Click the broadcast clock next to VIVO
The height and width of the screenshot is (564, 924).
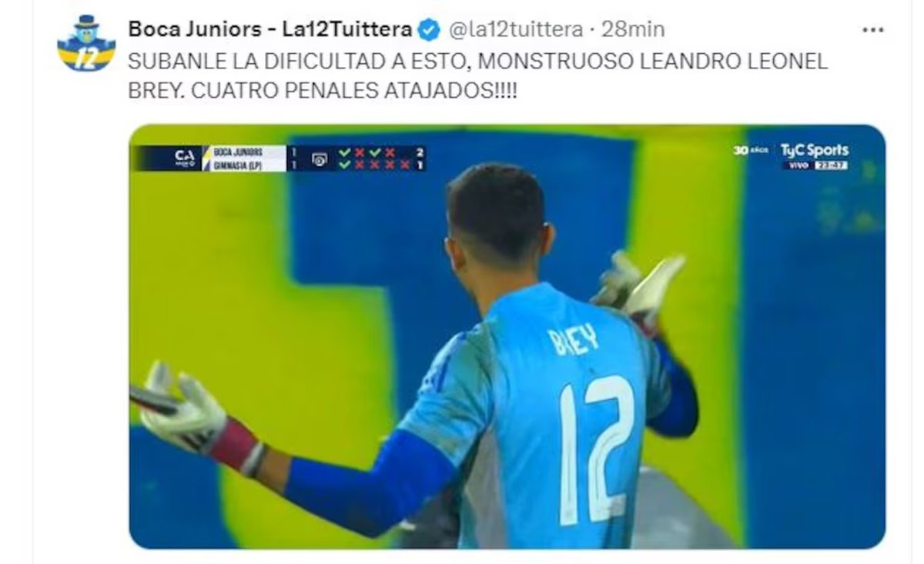coord(831,165)
